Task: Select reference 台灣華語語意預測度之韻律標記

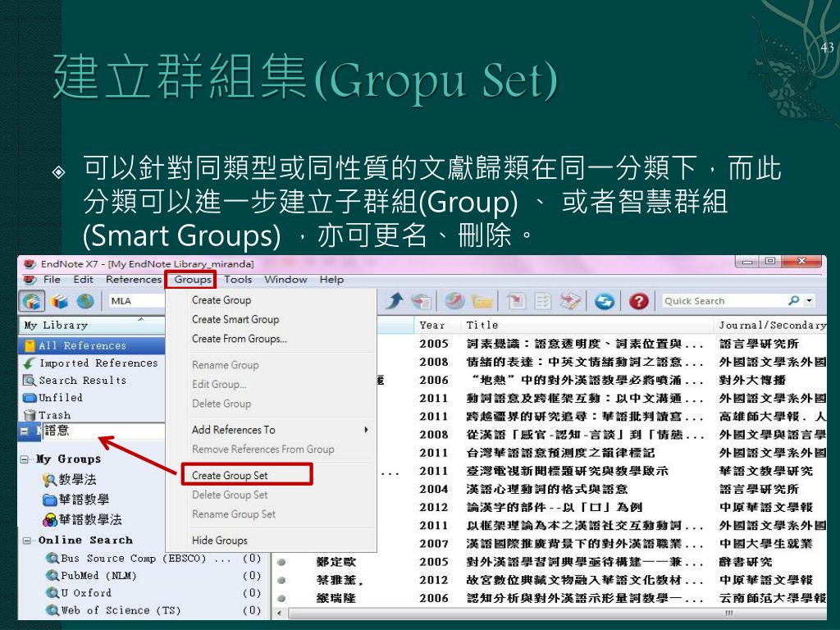Action: point(559,453)
